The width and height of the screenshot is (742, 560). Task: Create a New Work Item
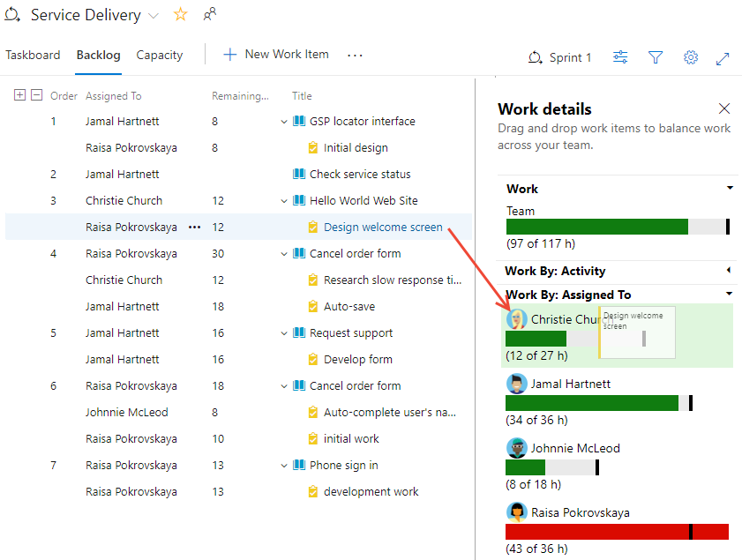[x=275, y=54]
